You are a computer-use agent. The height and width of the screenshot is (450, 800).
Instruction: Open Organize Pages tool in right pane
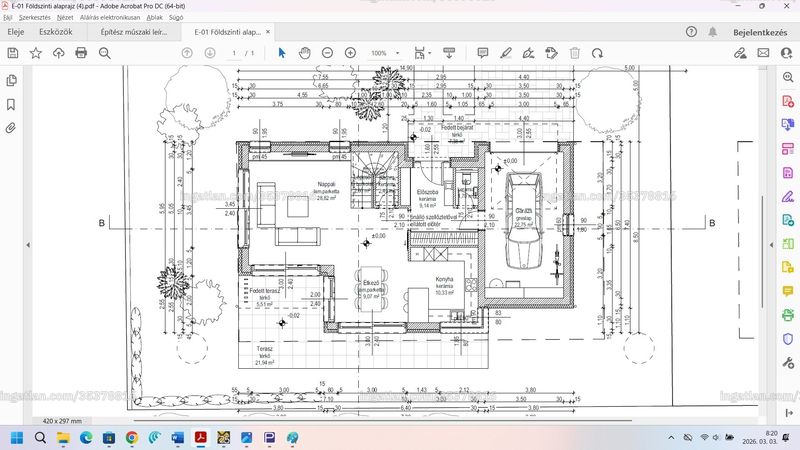(x=788, y=149)
